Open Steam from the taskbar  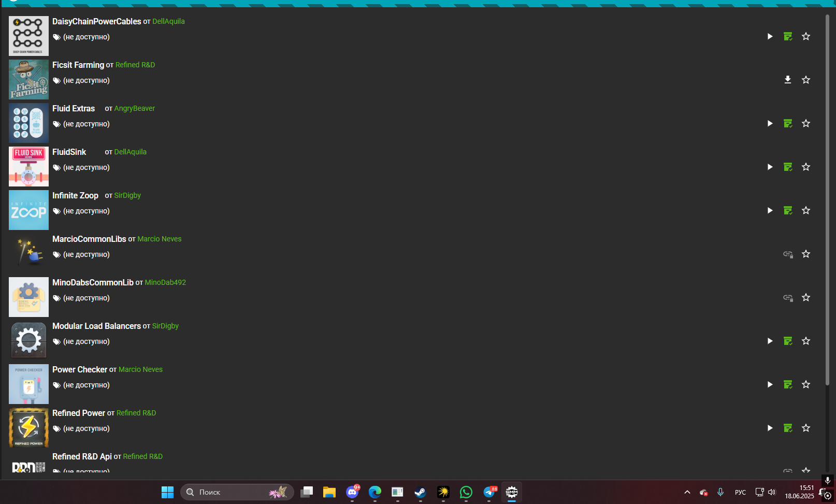tap(421, 492)
